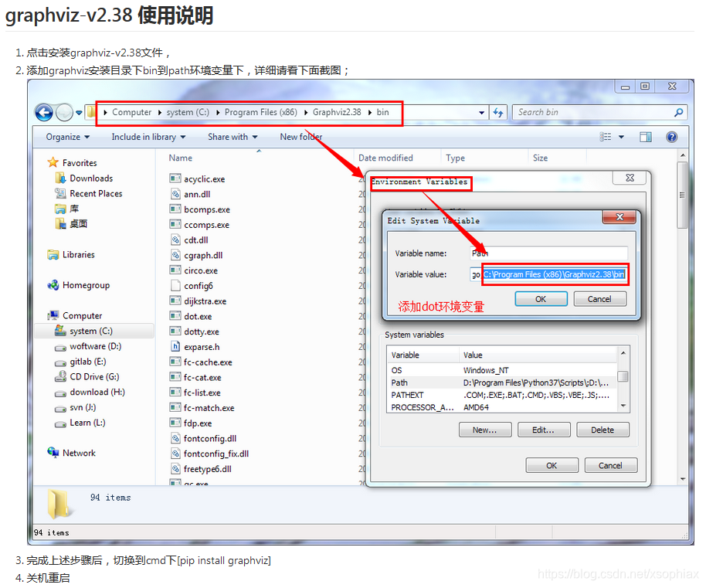Sort by Type column header

tap(455, 158)
